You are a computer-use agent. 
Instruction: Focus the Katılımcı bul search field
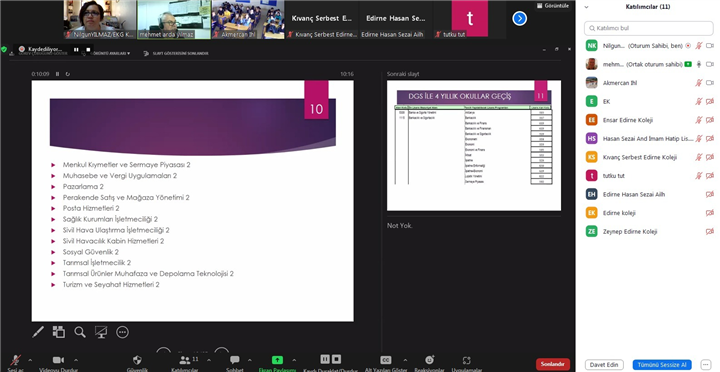coord(648,28)
